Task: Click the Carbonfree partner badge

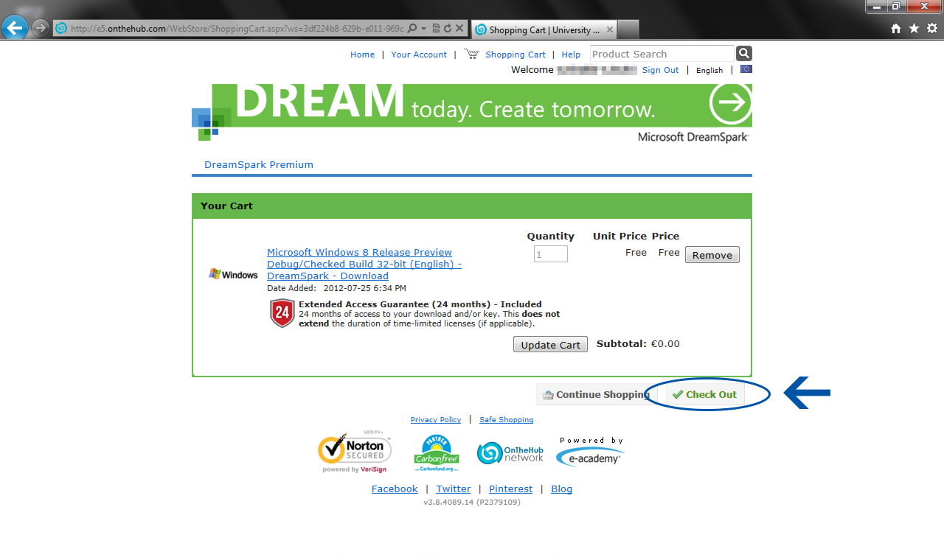Action: pyautogui.click(x=437, y=453)
